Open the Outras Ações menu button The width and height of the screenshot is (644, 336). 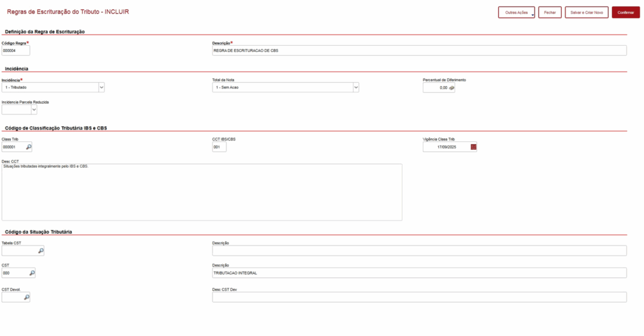point(516,13)
